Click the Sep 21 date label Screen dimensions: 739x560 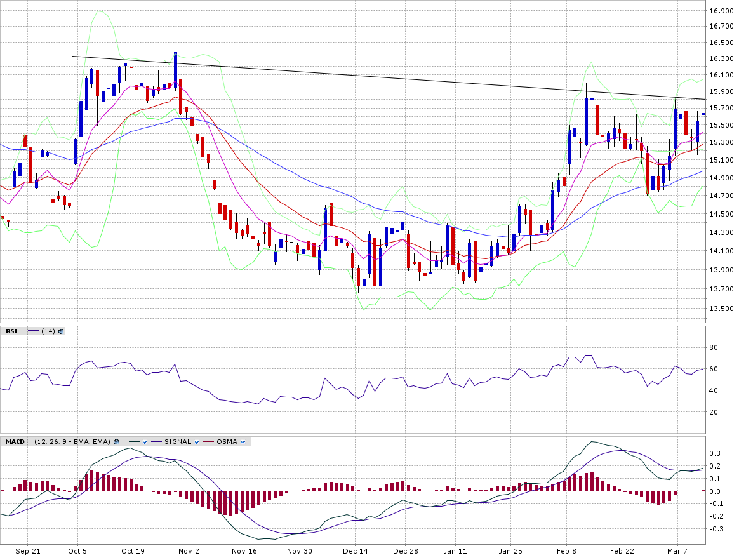pos(28,551)
